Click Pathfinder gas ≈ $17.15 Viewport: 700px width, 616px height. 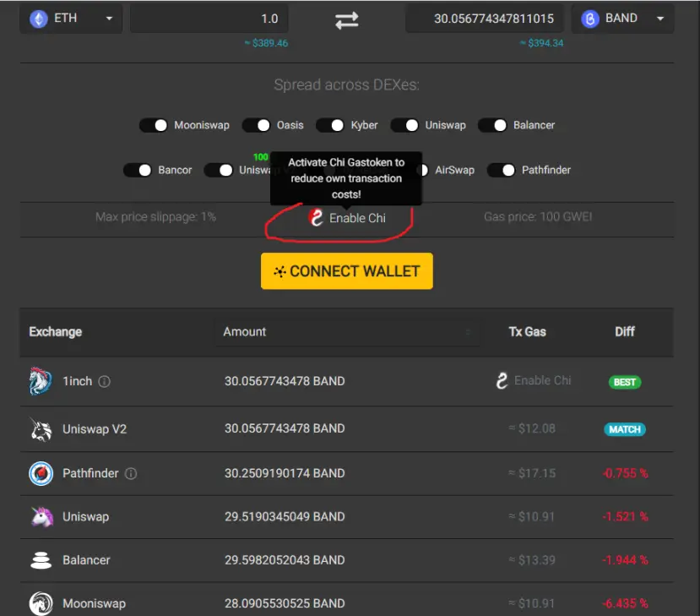[532, 473]
